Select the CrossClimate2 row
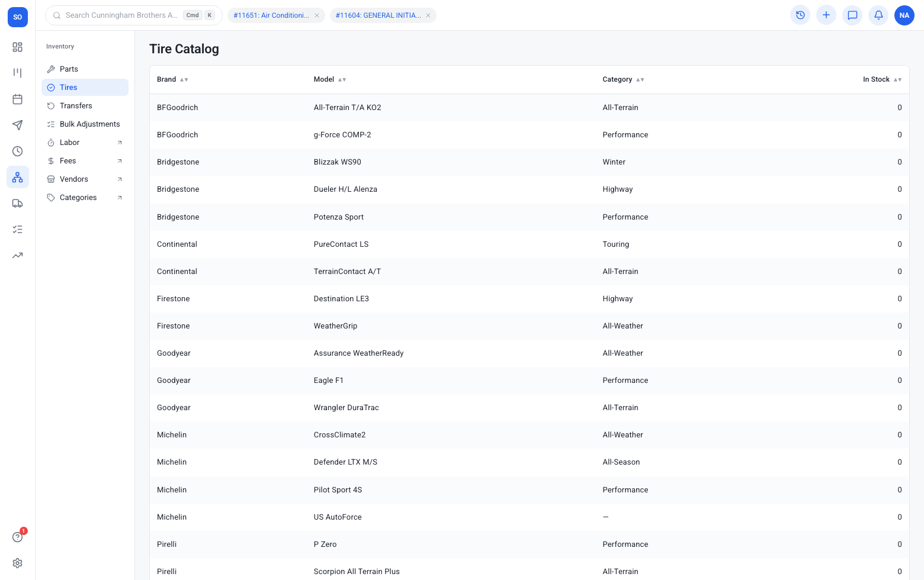924x580 pixels. click(x=529, y=434)
